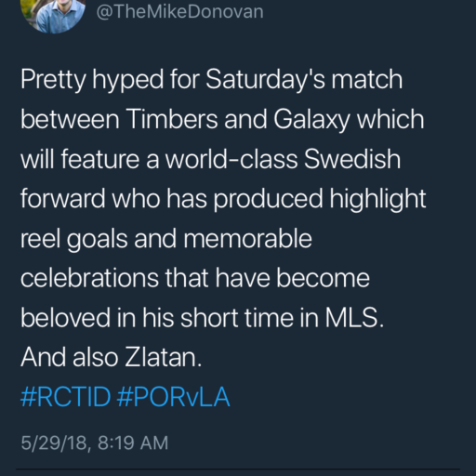Click the word Swedish in the tweet
The width and height of the screenshot is (476, 476).
click(352, 159)
